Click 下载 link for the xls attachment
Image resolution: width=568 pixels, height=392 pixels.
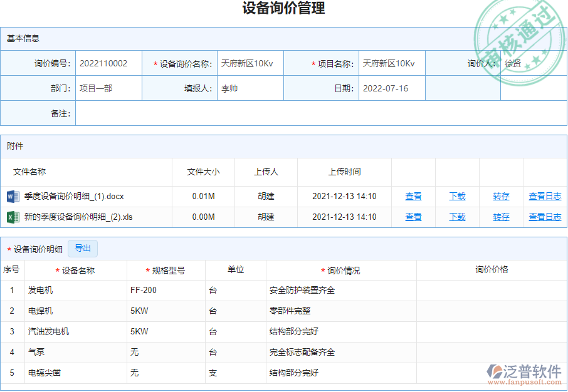pos(456,217)
